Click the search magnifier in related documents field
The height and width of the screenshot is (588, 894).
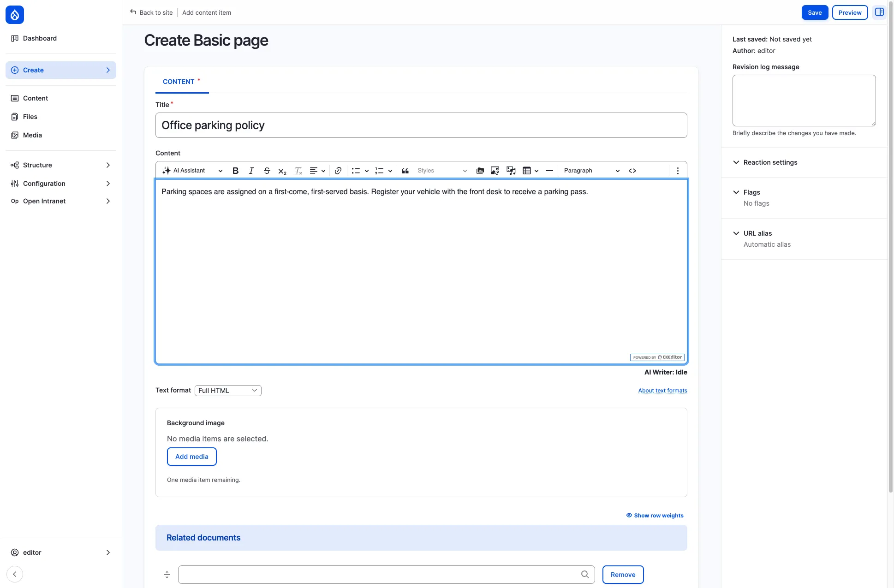pyautogui.click(x=585, y=575)
